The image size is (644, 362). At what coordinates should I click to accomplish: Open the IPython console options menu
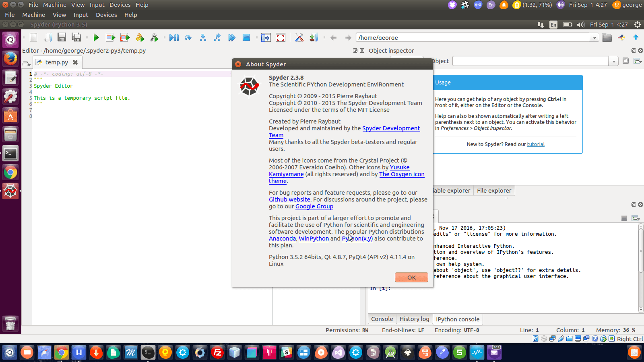636,218
